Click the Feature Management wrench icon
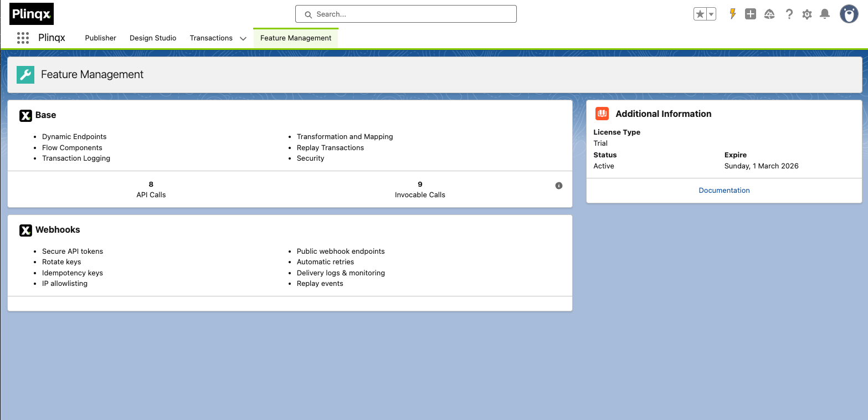Image resolution: width=868 pixels, height=420 pixels. [25, 75]
